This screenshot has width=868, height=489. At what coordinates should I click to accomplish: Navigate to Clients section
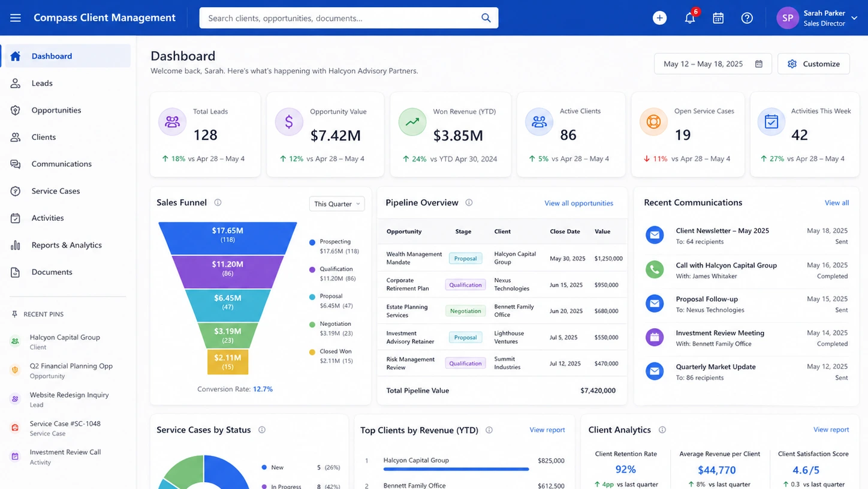tap(68, 137)
